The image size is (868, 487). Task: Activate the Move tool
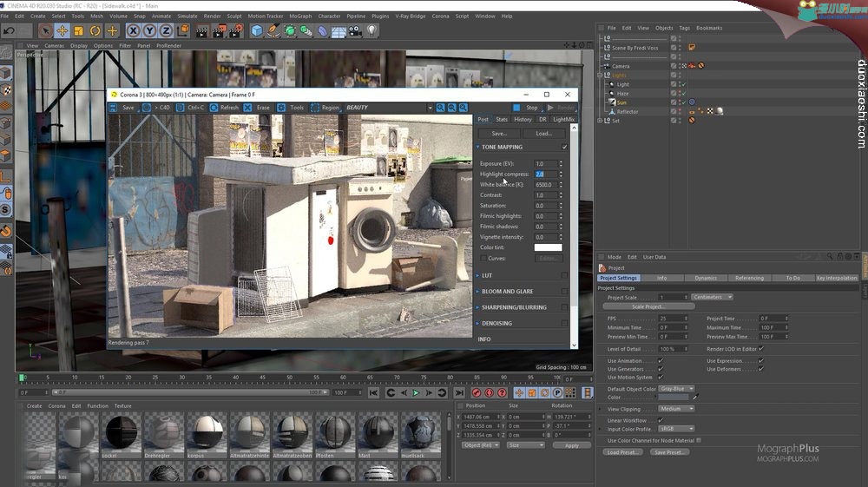pos(62,31)
